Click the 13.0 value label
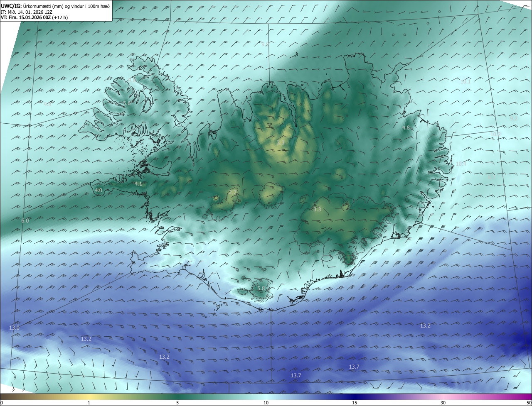The width and height of the screenshot is (532, 406). tap(15, 328)
